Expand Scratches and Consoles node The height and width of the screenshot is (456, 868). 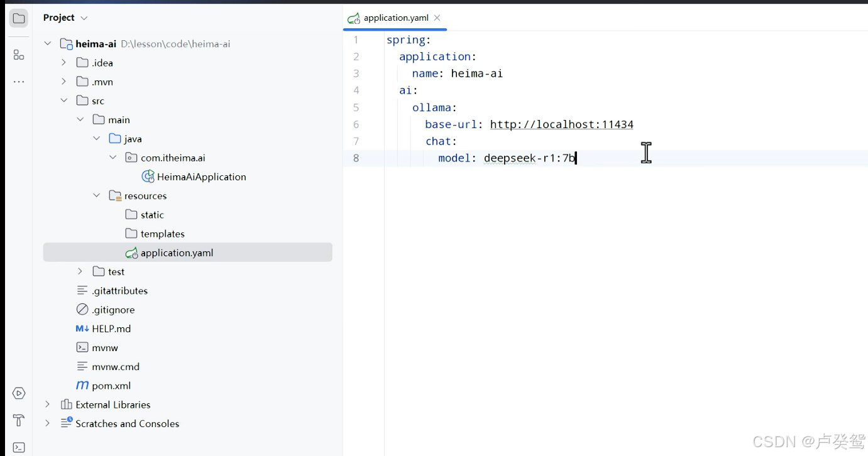[x=48, y=423]
